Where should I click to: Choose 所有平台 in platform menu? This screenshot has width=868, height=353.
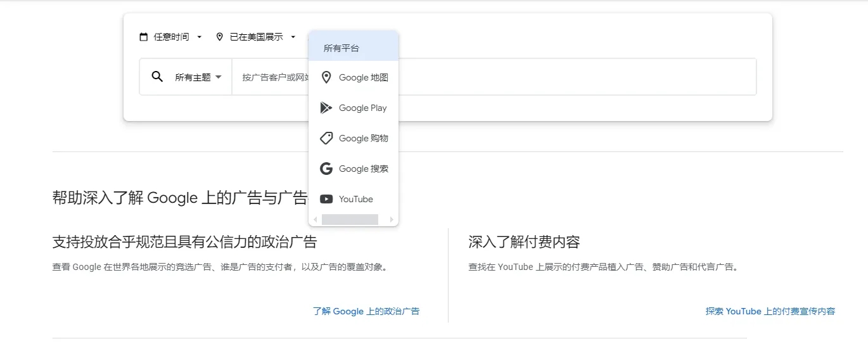point(354,48)
